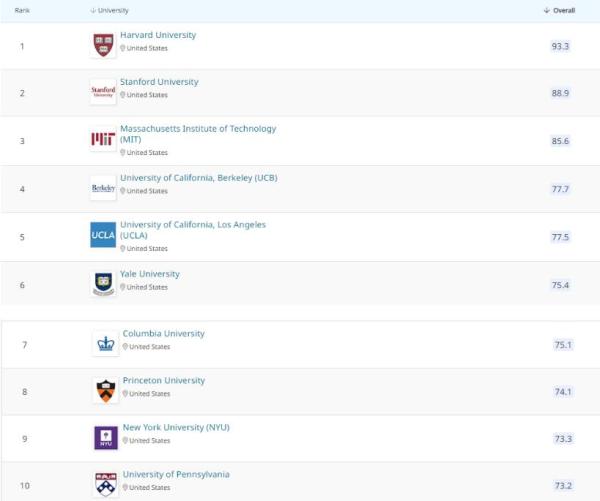
Task: Open the Harvard University link
Action: click(x=158, y=35)
